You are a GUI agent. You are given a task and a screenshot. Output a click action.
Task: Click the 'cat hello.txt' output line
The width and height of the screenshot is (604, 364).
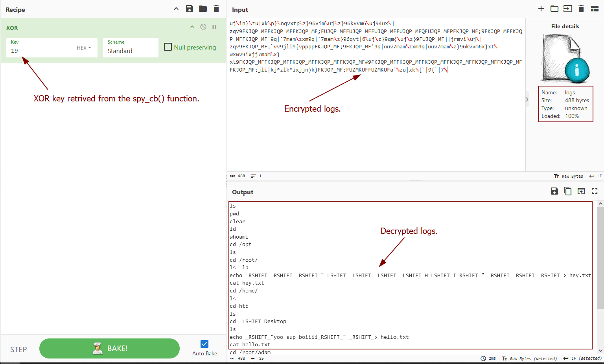[x=250, y=345]
